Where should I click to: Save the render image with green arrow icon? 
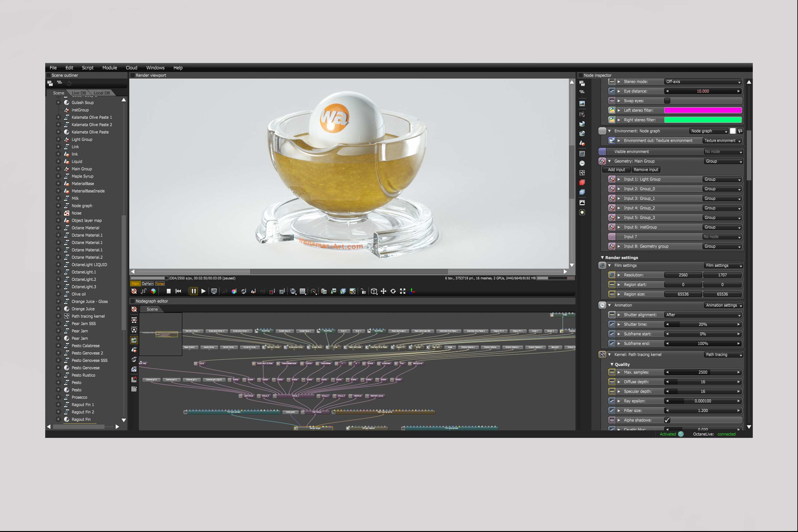tap(334, 291)
